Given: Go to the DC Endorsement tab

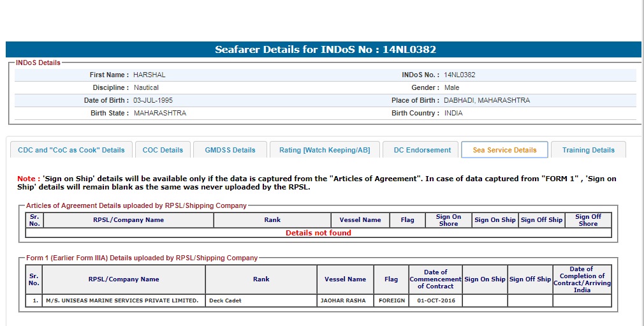Looking at the screenshot, I should click(x=422, y=150).
